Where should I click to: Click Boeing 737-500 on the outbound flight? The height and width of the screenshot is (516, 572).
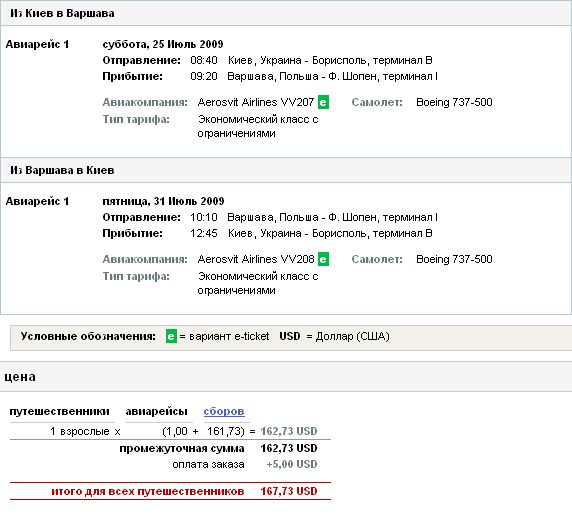[x=454, y=102]
